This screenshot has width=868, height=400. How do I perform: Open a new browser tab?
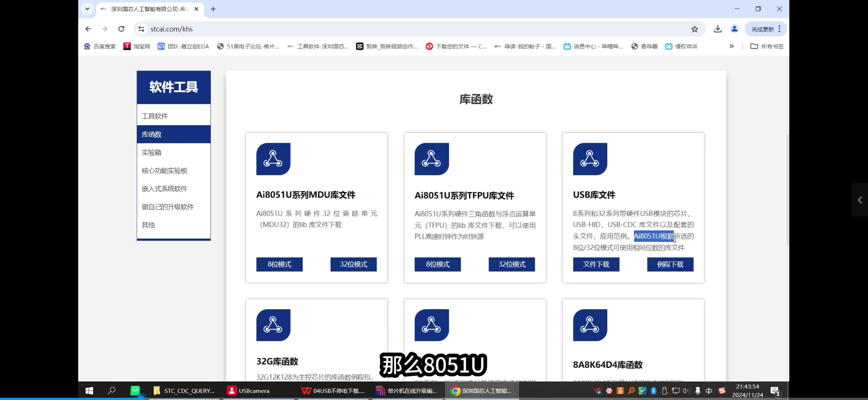pyautogui.click(x=213, y=9)
